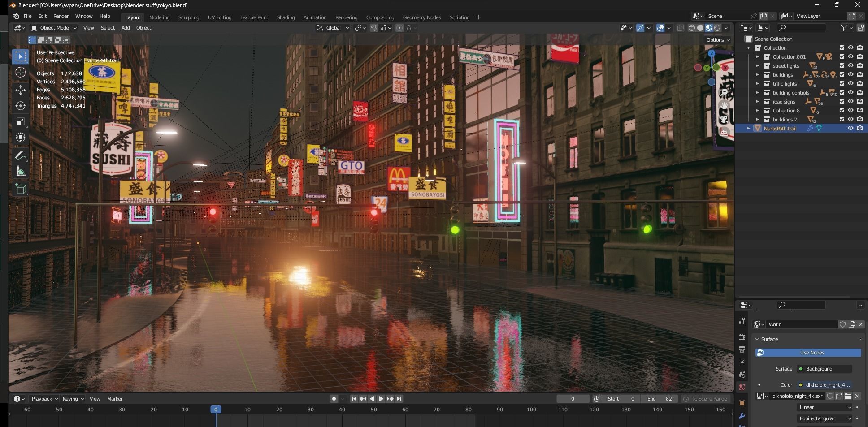The image size is (868, 427).
Task: Open the Scene properties tab
Action: click(x=742, y=374)
